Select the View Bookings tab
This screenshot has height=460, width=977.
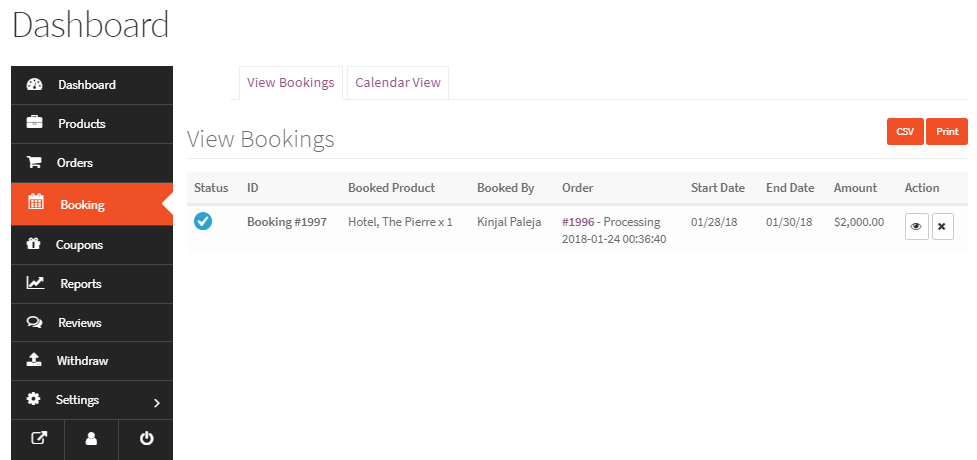click(x=290, y=83)
